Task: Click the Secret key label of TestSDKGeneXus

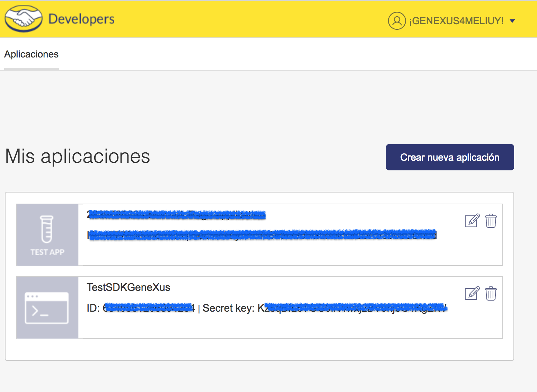Action: tap(228, 308)
